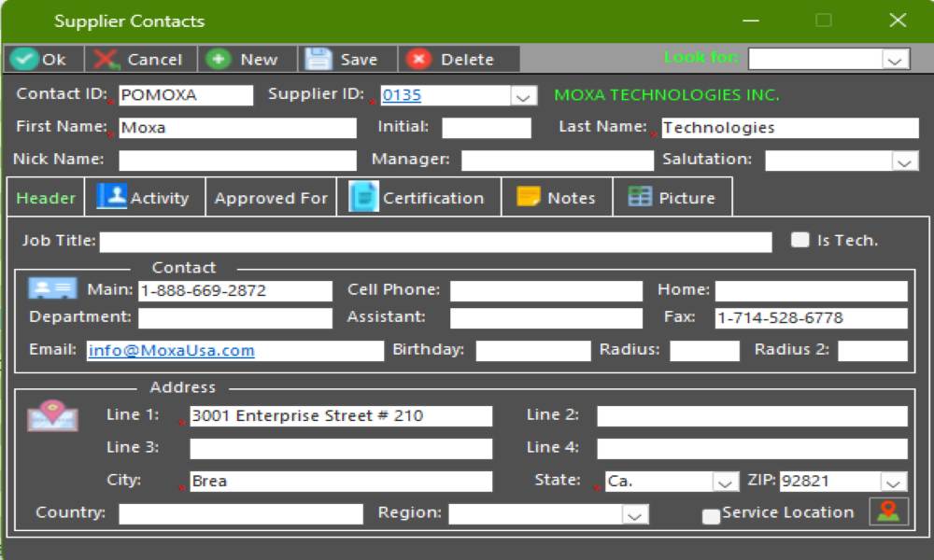Image resolution: width=934 pixels, height=560 pixels.
Task: Click the contact card icon beside Main
Action: tap(52, 289)
